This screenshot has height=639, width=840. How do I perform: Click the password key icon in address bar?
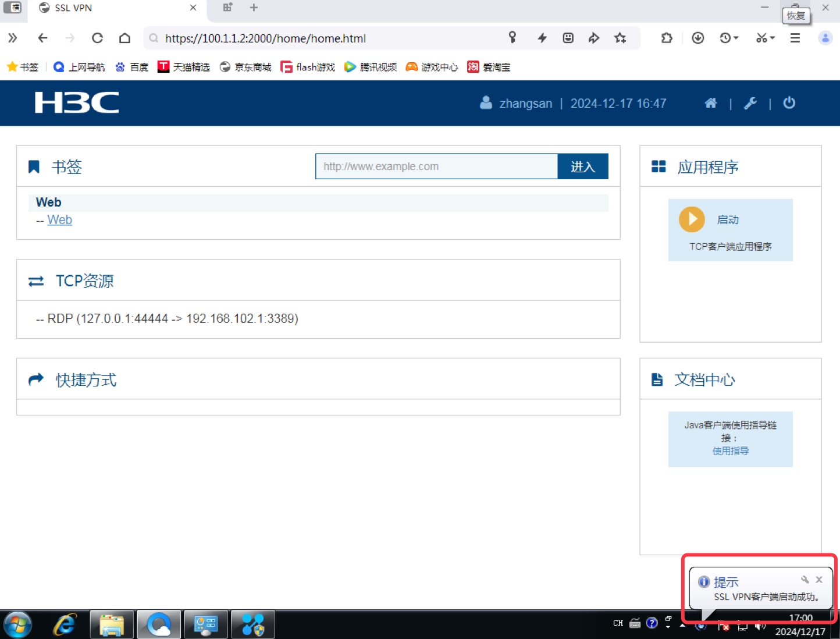pyautogui.click(x=512, y=37)
